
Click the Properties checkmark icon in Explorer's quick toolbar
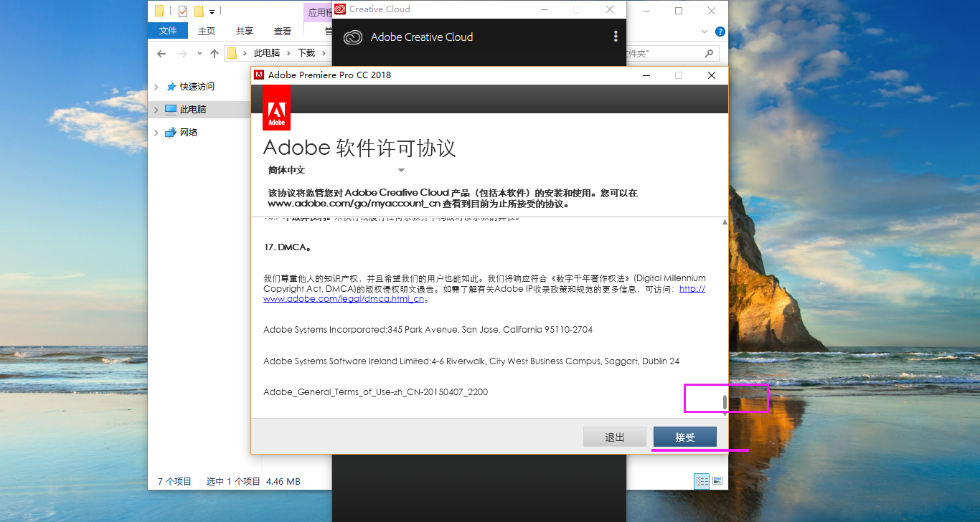[x=182, y=11]
